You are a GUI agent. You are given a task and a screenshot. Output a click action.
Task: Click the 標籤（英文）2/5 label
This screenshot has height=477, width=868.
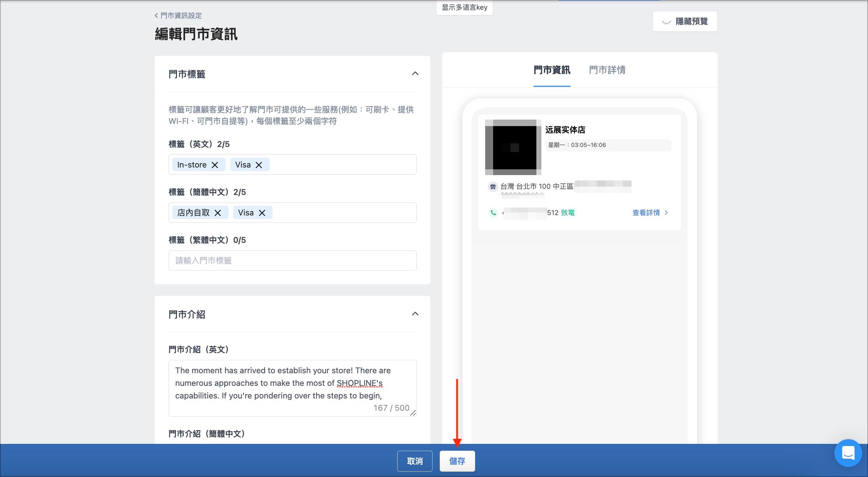click(x=199, y=144)
